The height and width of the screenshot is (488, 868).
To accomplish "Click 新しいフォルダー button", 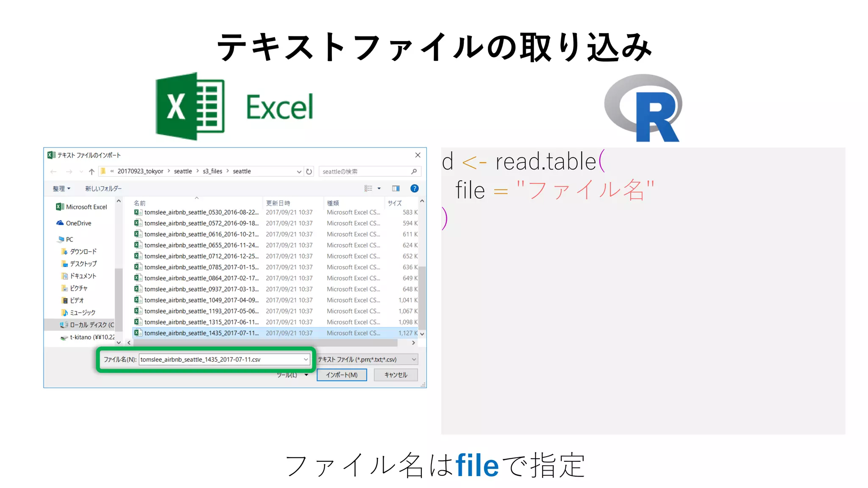I will (x=103, y=189).
